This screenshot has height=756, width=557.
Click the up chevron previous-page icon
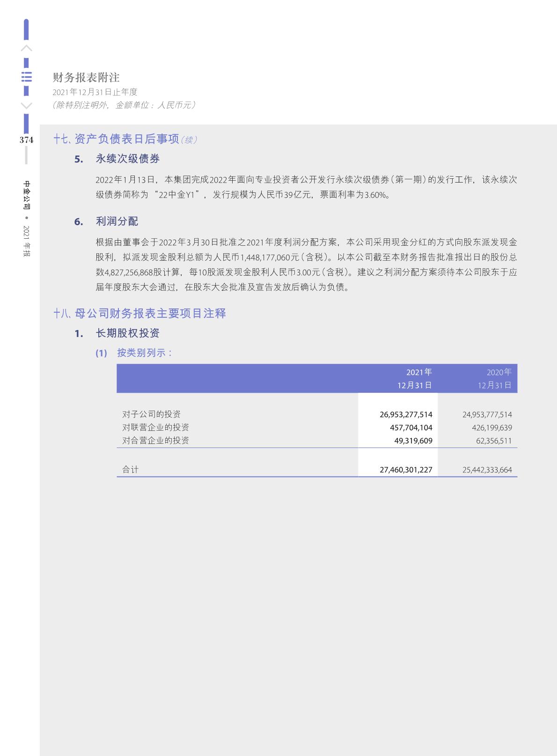pyautogui.click(x=27, y=48)
